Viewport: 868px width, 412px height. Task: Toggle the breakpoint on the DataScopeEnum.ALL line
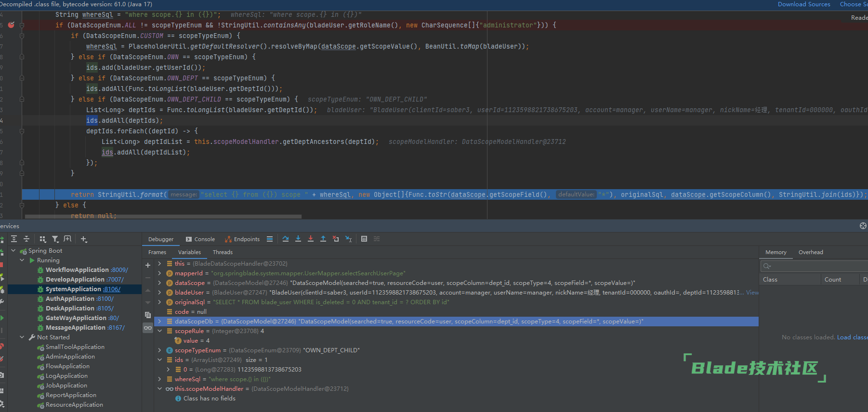point(11,25)
